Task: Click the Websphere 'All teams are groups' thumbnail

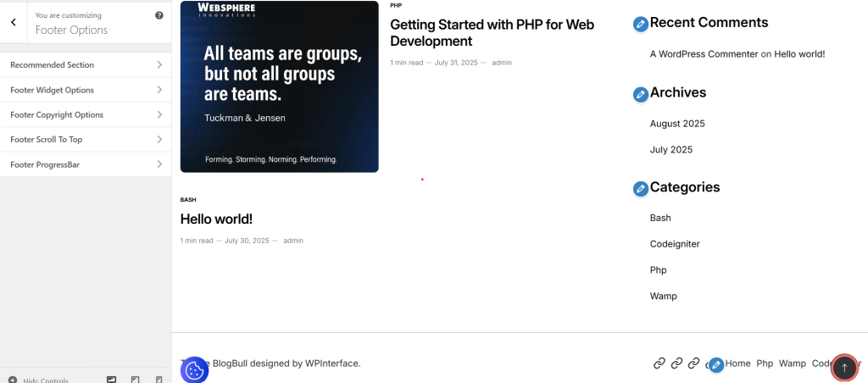Action: click(x=279, y=86)
